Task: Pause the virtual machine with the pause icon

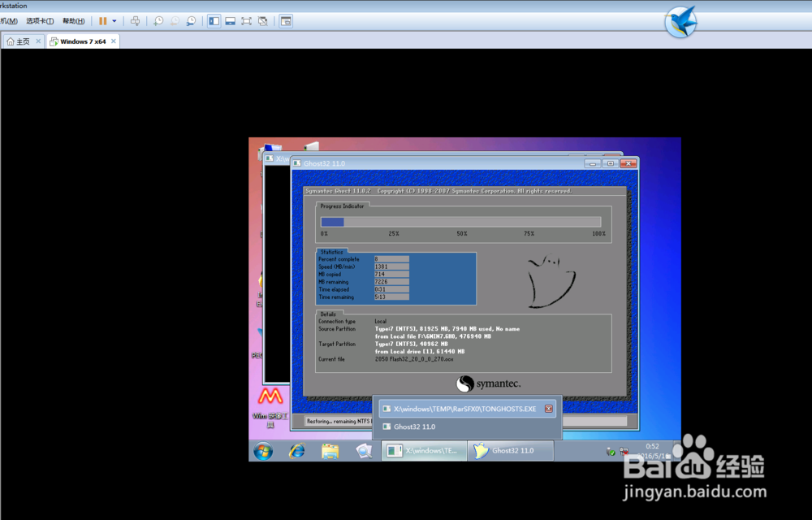Action: point(102,21)
